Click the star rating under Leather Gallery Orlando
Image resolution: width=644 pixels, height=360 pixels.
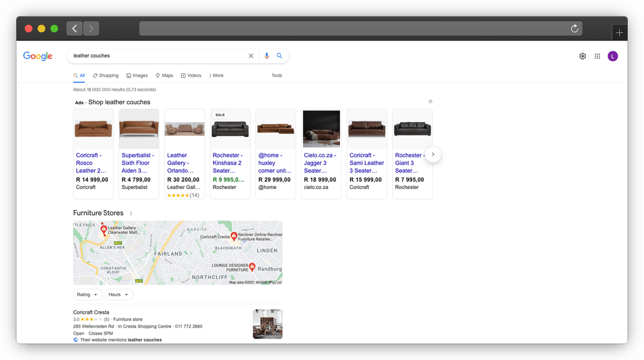(178, 195)
